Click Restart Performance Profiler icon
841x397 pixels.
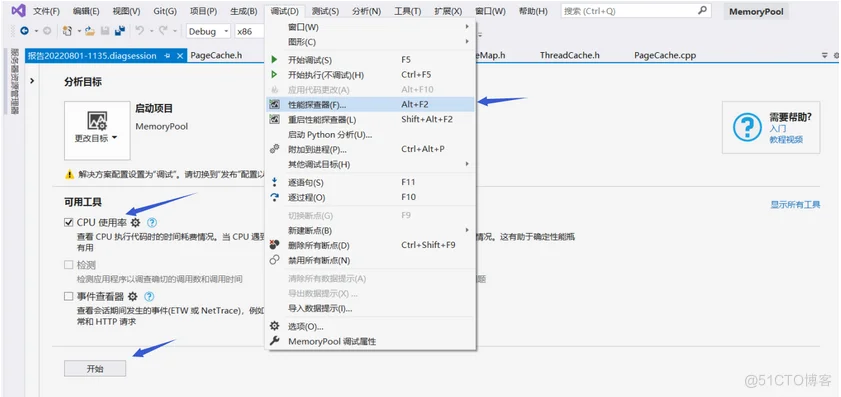pyautogui.click(x=275, y=120)
